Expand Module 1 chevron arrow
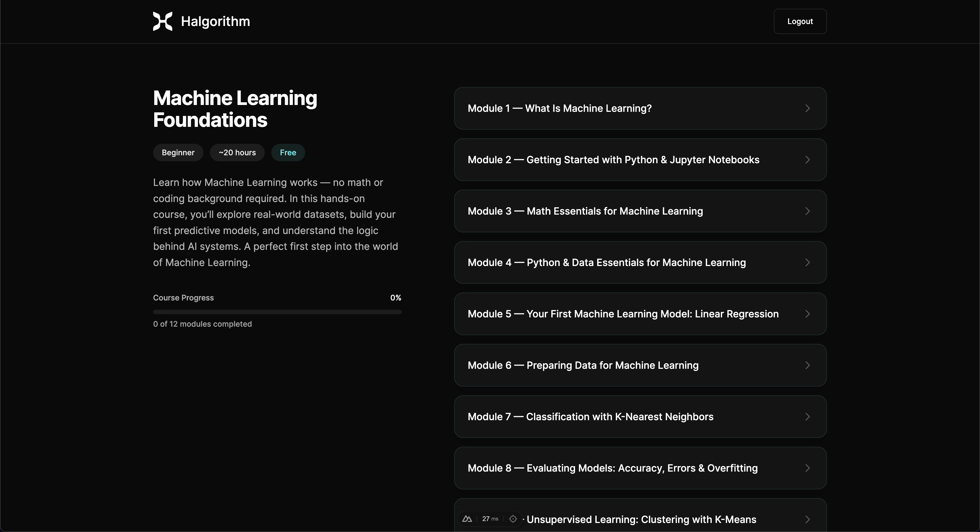Screen dimensions: 980x532 807,108
